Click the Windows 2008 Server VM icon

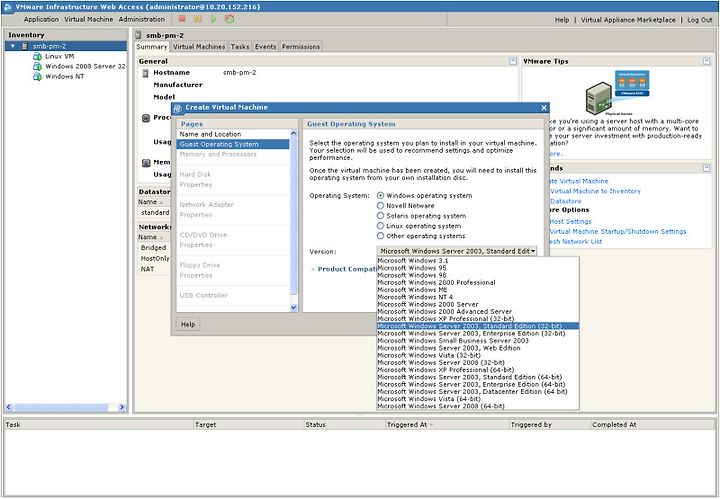[x=37, y=66]
